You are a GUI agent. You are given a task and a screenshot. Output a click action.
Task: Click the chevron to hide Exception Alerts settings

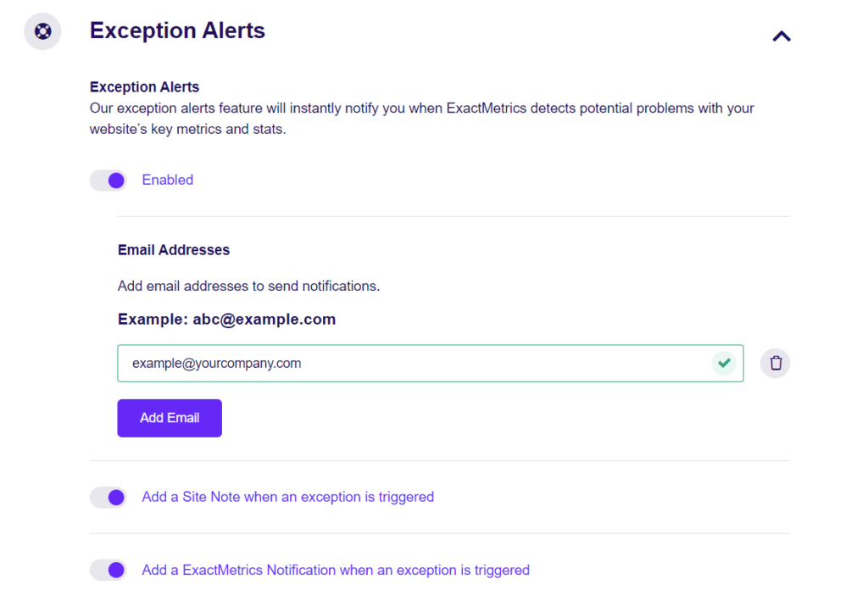click(x=781, y=36)
